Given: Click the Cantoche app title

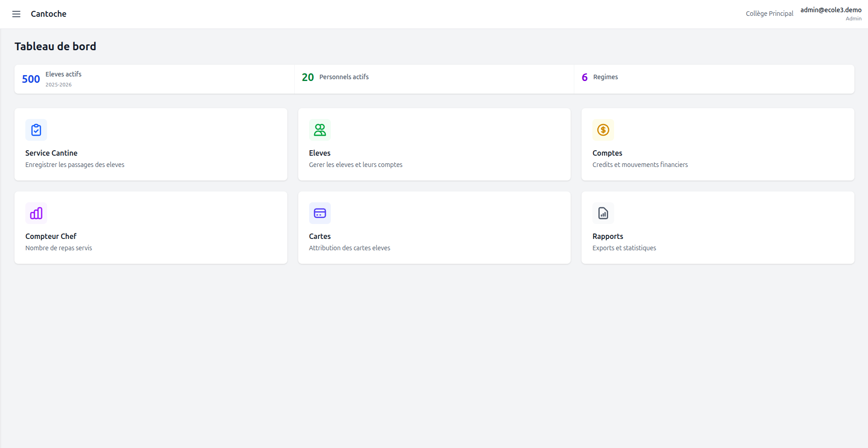Looking at the screenshot, I should tap(48, 14).
